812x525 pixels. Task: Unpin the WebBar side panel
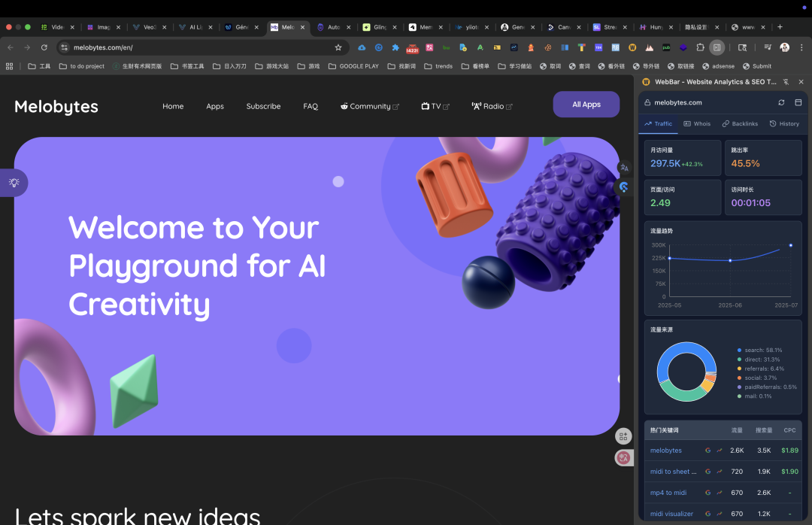tap(786, 82)
